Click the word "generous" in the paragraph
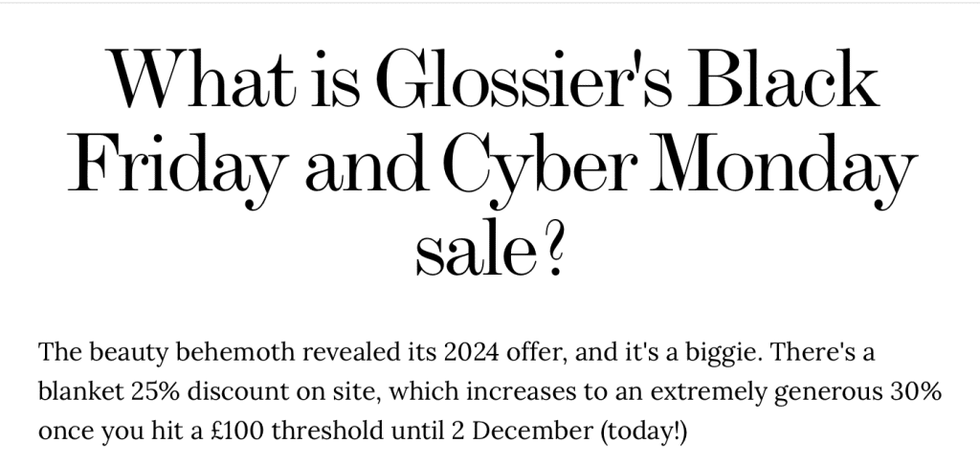 pyautogui.click(x=821, y=391)
